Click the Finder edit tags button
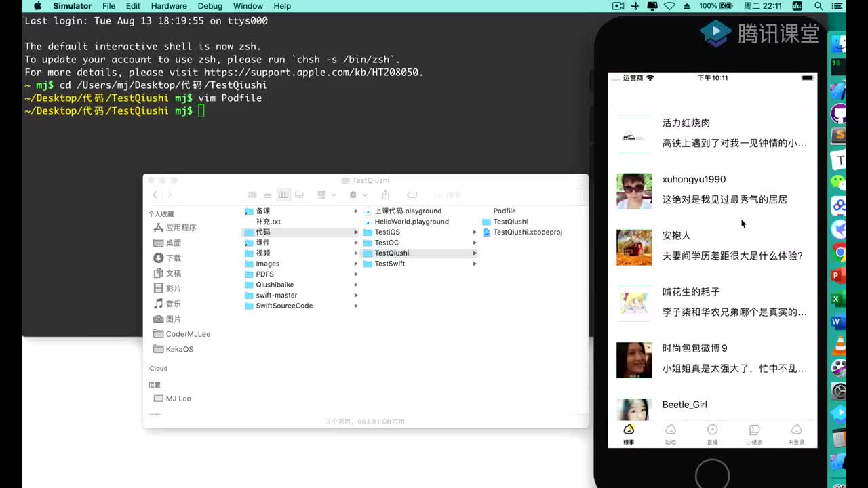Image resolution: width=868 pixels, height=488 pixels. tap(412, 195)
